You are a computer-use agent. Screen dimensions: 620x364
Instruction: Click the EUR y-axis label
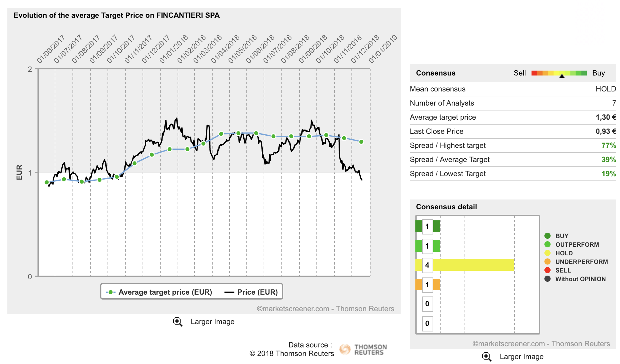pos(19,172)
